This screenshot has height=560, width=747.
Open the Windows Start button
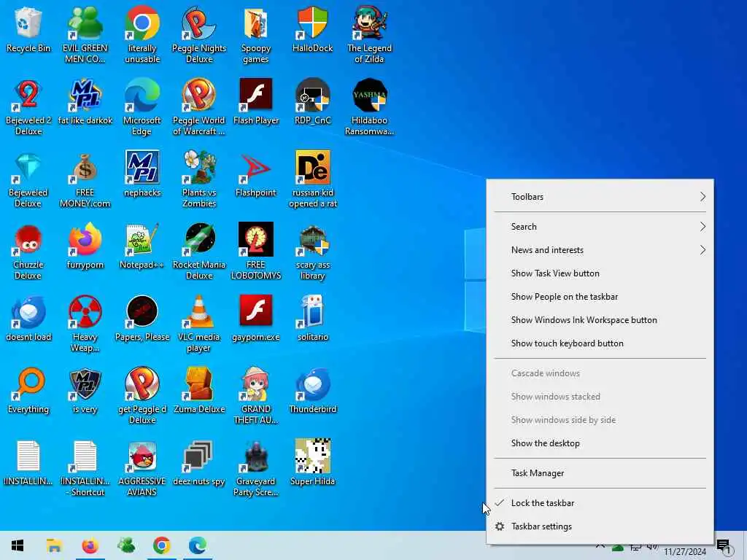point(18,545)
